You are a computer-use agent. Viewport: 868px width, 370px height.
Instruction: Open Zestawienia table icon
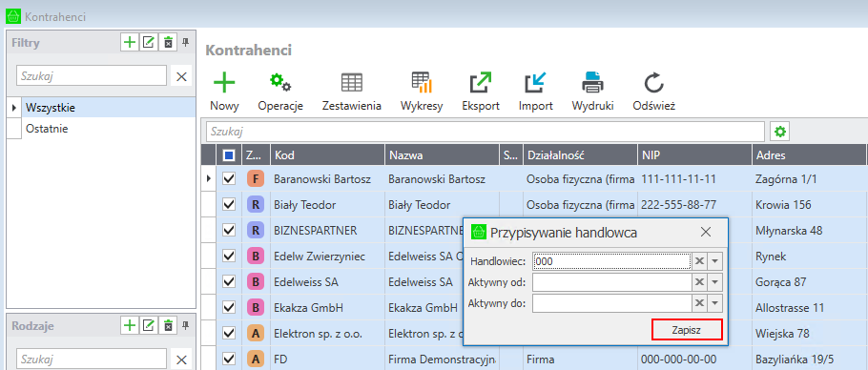352,83
